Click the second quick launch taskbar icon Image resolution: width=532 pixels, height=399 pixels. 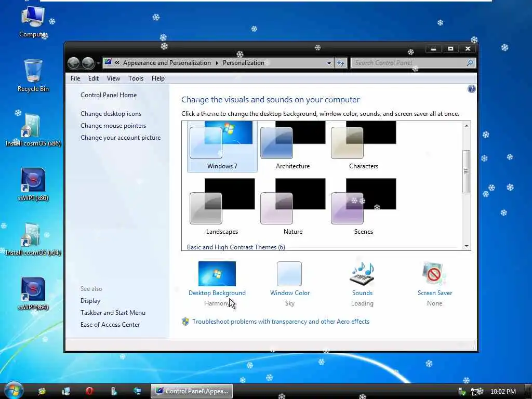click(66, 391)
